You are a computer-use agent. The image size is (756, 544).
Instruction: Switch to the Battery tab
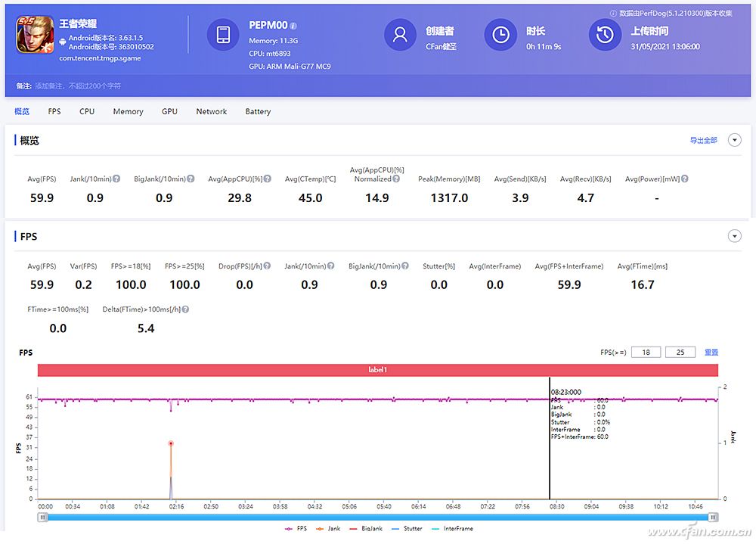(x=258, y=111)
